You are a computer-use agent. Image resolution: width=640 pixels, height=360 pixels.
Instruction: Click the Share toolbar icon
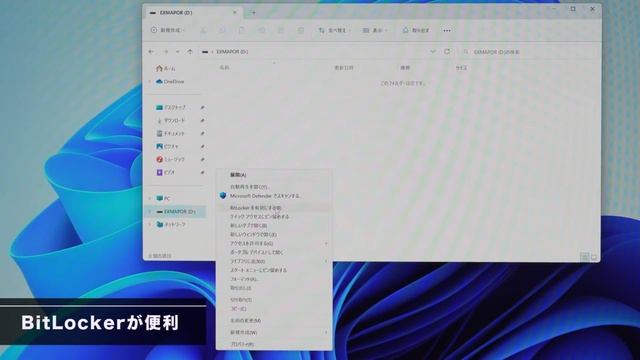(x=281, y=31)
